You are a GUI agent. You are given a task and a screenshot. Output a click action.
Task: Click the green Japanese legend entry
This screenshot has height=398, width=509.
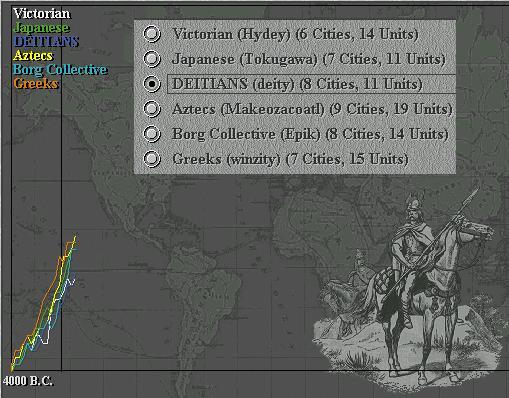[x=41, y=28]
